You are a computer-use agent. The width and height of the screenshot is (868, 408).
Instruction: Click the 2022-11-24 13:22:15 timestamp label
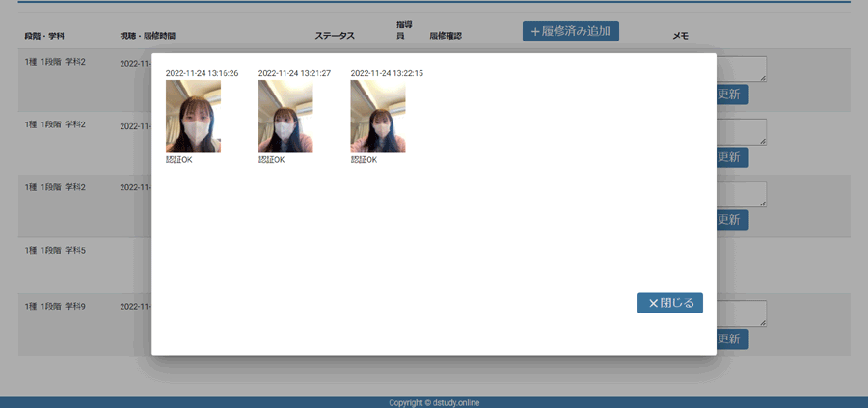pos(387,73)
